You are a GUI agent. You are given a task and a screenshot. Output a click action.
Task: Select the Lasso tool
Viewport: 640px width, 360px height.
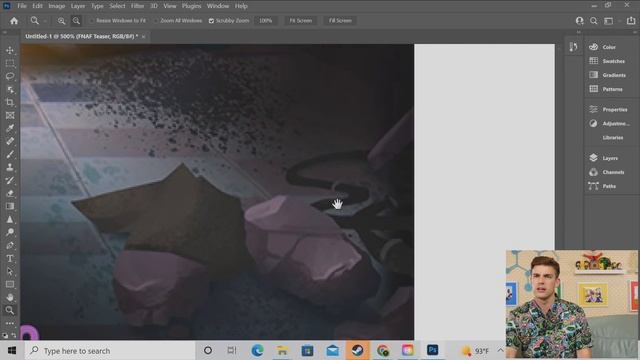click(10, 76)
